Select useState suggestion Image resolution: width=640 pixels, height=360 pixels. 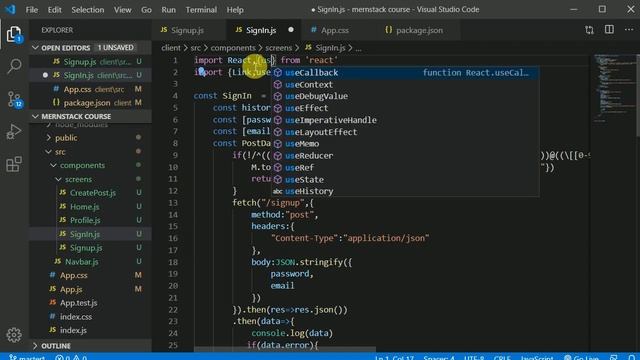click(405, 180)
